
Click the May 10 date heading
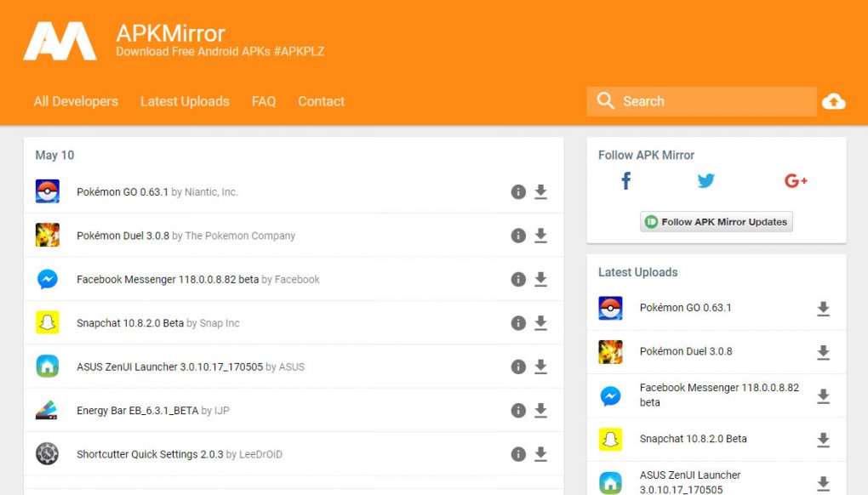[x=54, y=155]
